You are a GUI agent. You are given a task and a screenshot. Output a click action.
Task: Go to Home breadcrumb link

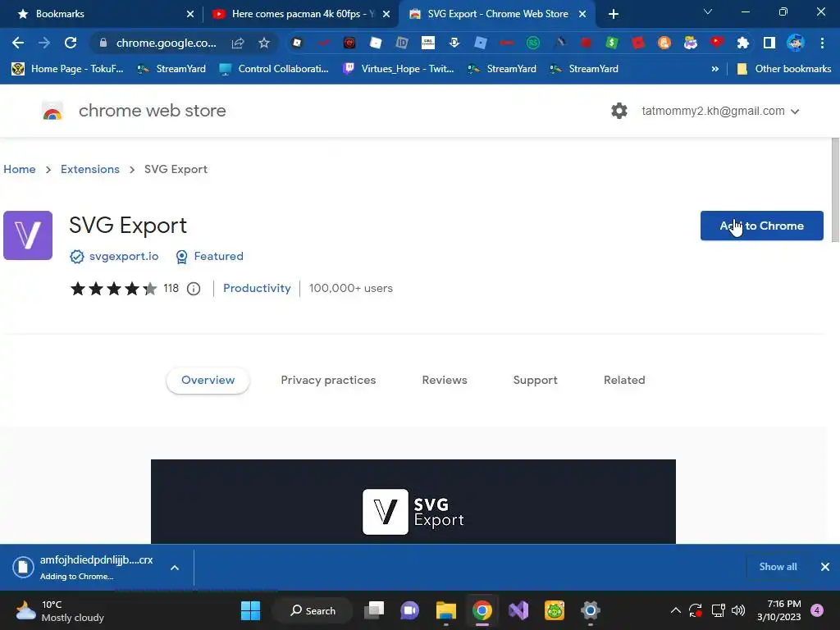20,169
